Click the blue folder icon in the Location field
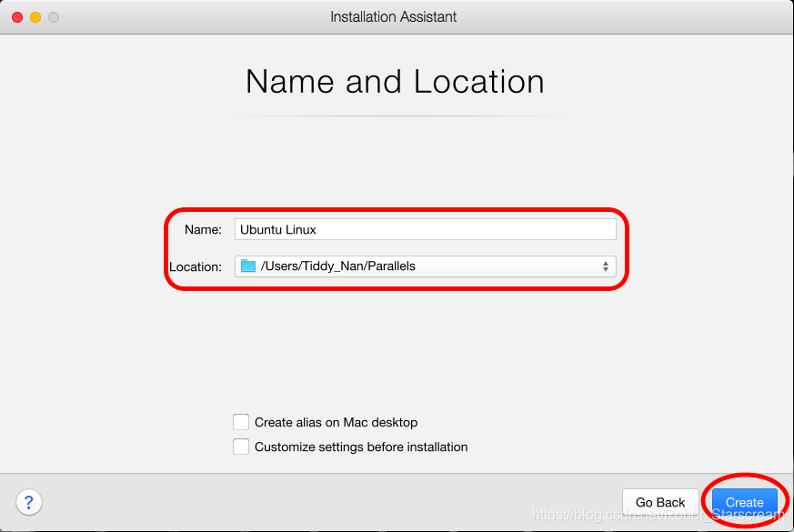The height and width of the screenshot is (532, 794). coord(248,266)
